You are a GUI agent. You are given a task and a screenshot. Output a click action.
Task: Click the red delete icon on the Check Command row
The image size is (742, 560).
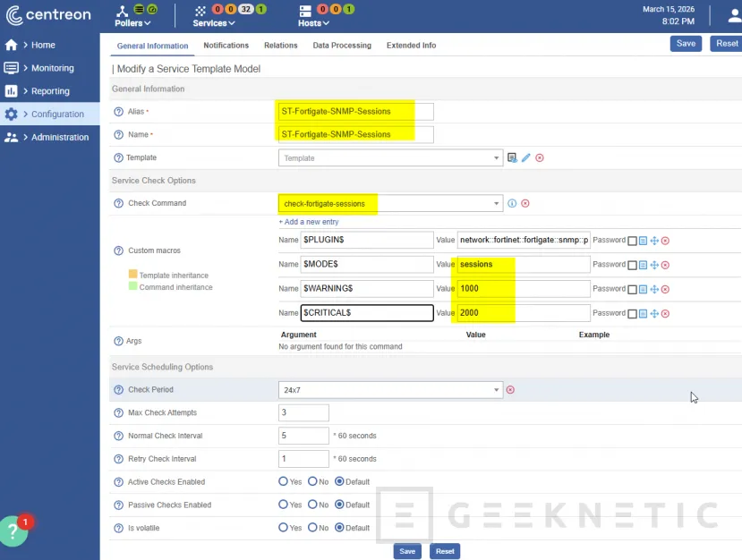[x=525, y=204]
